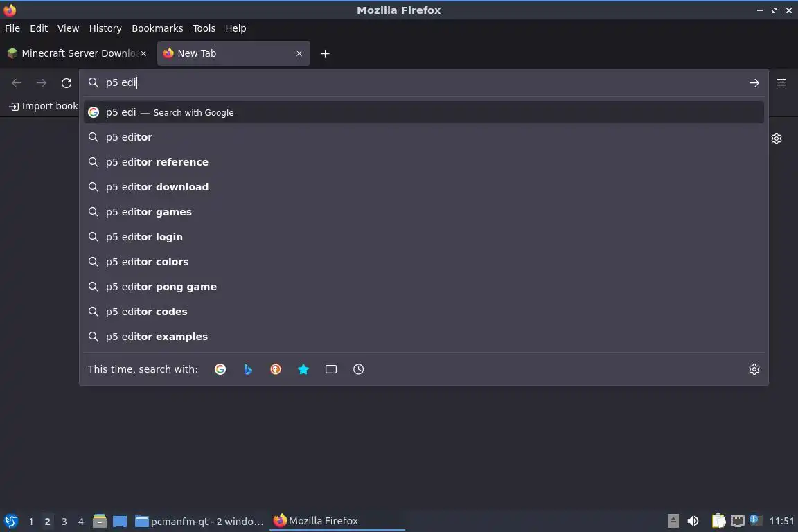The image size is (798, 532).
Task: Launch file manager from taskbar quick launch
Action: click(x=100, y=521)
